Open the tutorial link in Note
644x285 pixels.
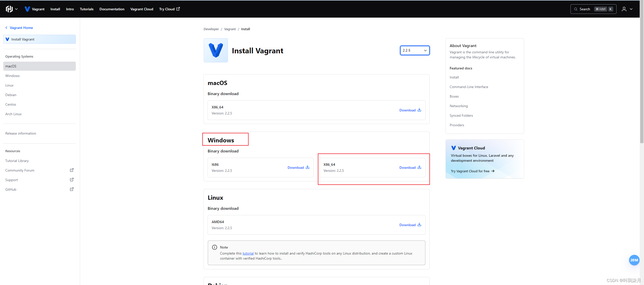248,253
